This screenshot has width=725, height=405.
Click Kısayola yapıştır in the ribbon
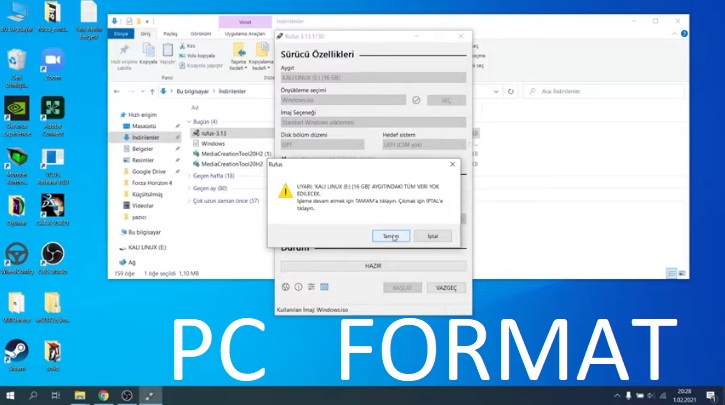pyautogui.click(x=201, y=66)
